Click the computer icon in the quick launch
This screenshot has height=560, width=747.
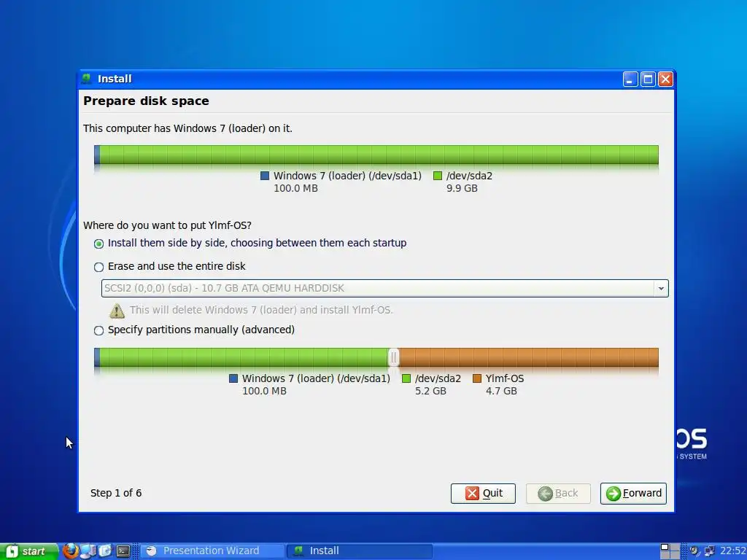88,551
